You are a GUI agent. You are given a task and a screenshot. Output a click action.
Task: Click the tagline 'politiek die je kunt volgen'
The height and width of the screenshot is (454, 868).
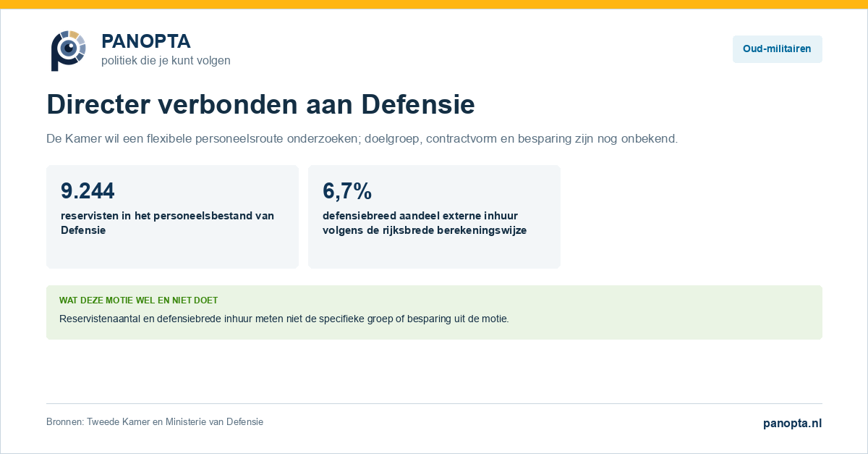click(166, 61)
